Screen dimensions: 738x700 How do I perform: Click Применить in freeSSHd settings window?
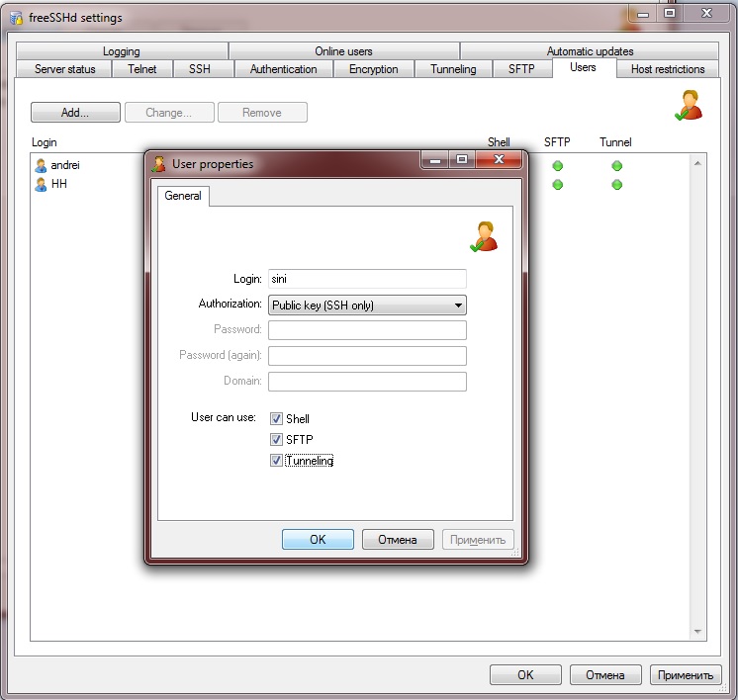click(x=686, y=675)
